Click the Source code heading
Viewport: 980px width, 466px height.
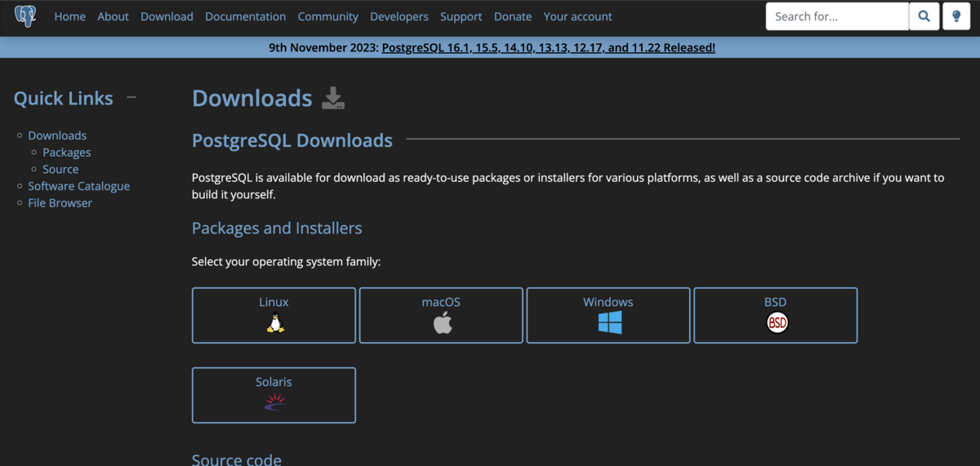click(237, 459)
